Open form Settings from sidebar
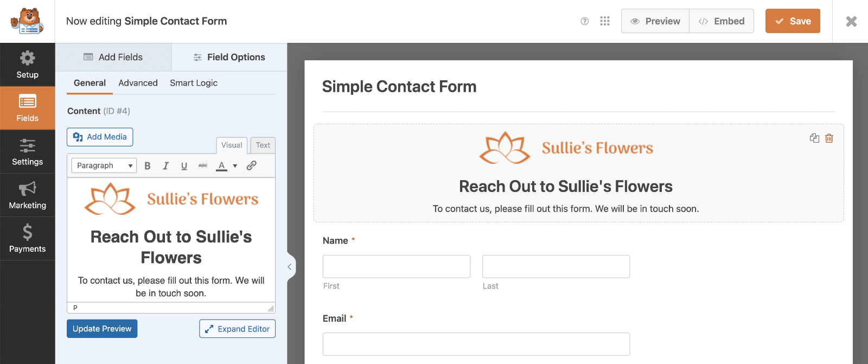The image size is (868, 364). 27,151
